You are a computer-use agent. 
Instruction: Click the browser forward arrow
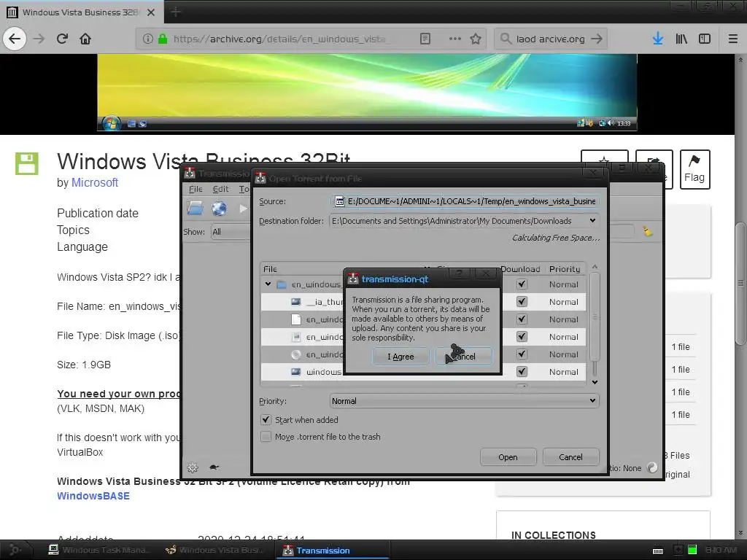[x=39, y=39]
